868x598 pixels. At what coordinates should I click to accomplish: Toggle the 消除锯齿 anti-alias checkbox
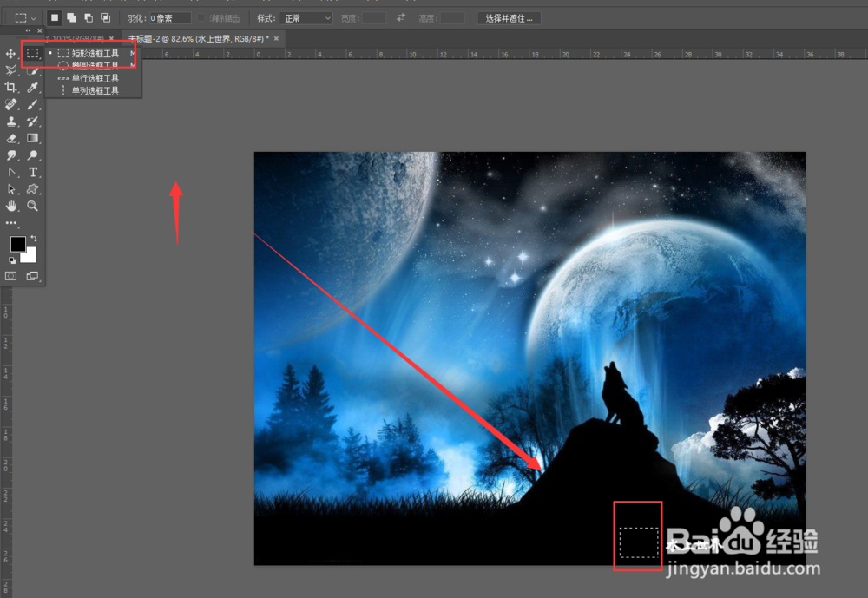[x=201, y=18]
